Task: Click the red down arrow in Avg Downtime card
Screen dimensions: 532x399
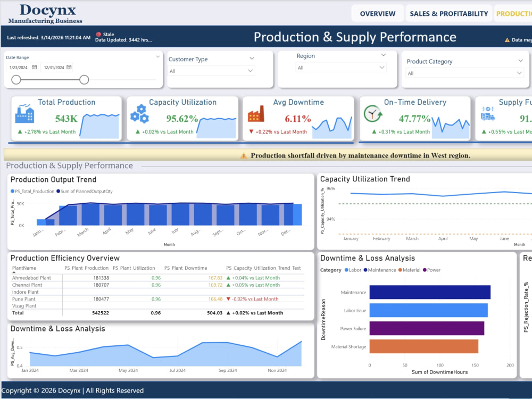Action: point(251,131)
